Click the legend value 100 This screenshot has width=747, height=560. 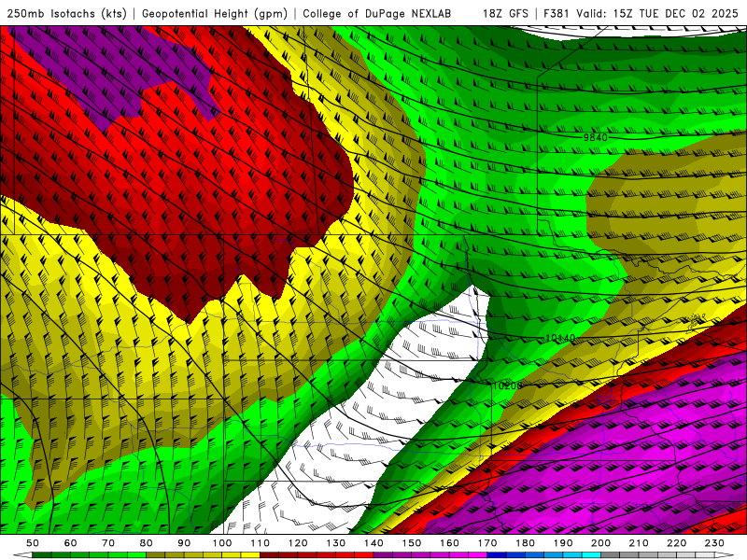(222, 543)
